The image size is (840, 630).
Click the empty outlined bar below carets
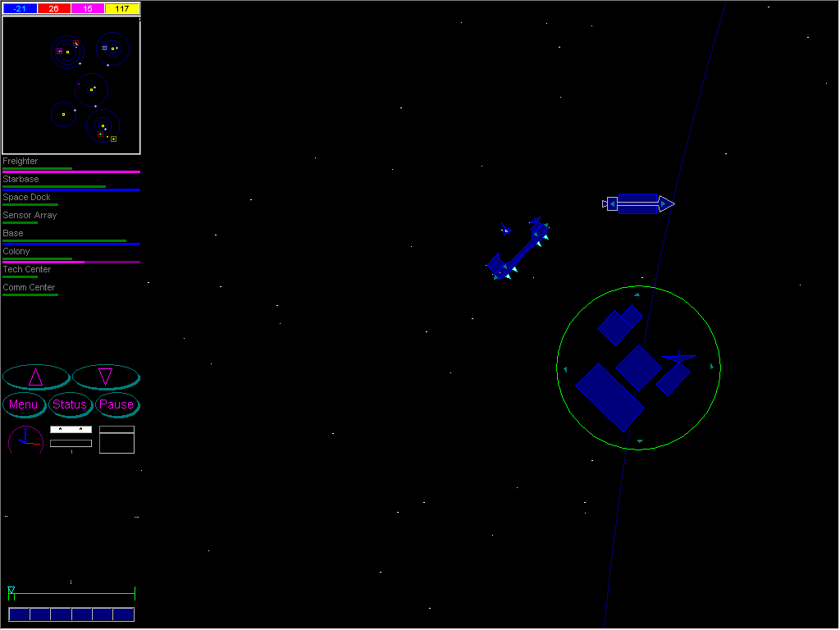tap(71, 444)
